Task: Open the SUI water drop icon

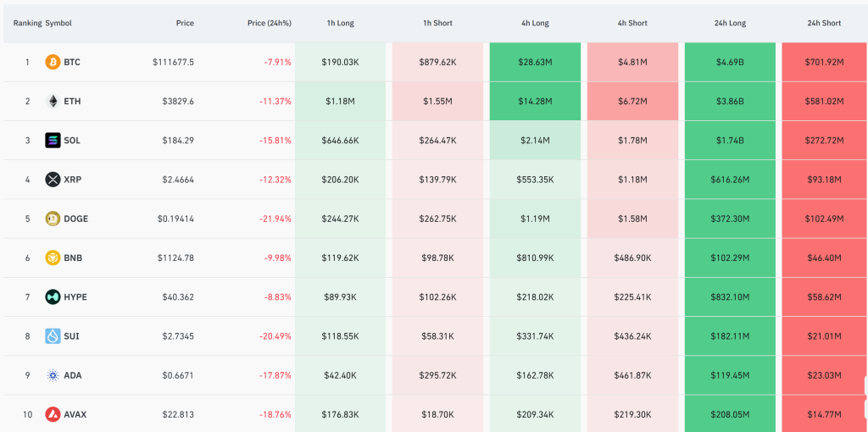Action: coord(53,336)
